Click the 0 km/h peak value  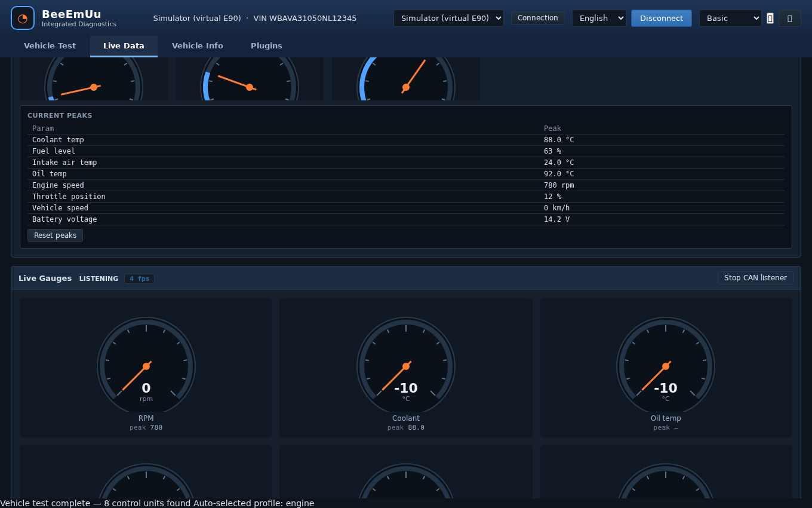pyautogui.click(x=556, y=208)
